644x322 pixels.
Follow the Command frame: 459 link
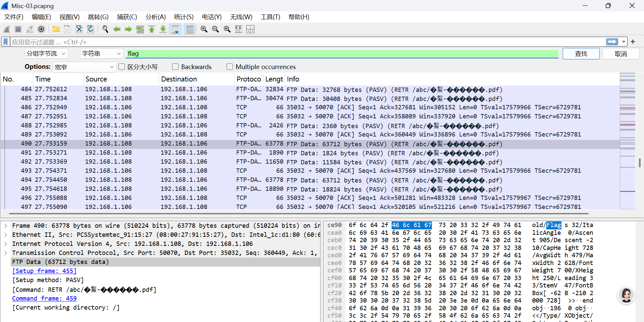coord(44,298)
